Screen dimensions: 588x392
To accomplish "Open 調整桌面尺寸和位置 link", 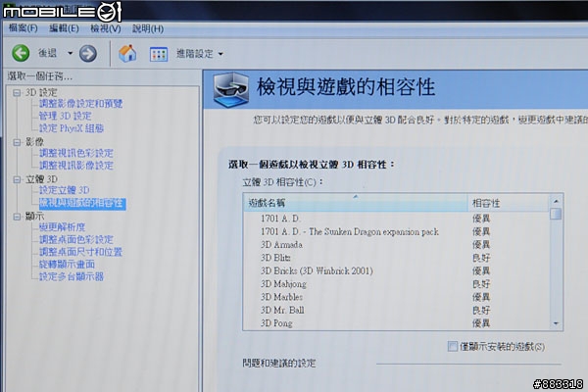I will 81,252.
